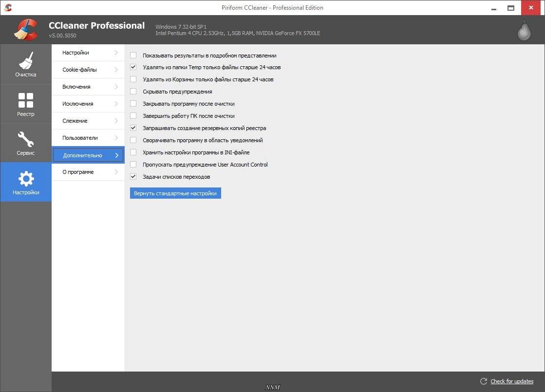Expand the Пользователи chevron arrow
This screenshot has height=392, width=545.
coord(116,138)
